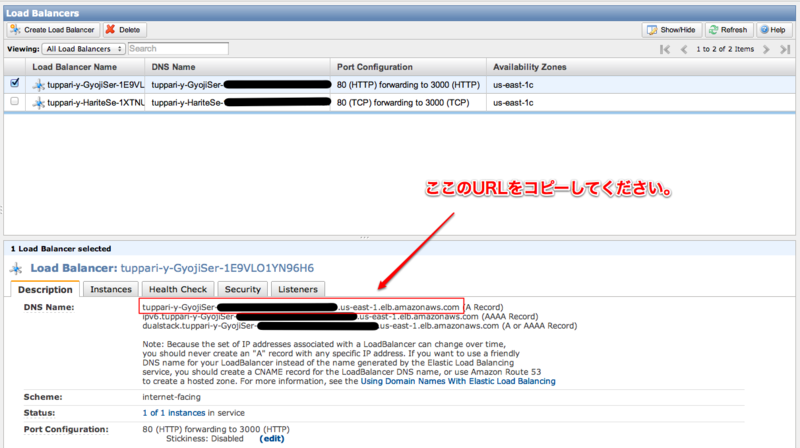Refresh the load balancer list
The height and width of the screenshot is (448, 800).
pos(729,30)
